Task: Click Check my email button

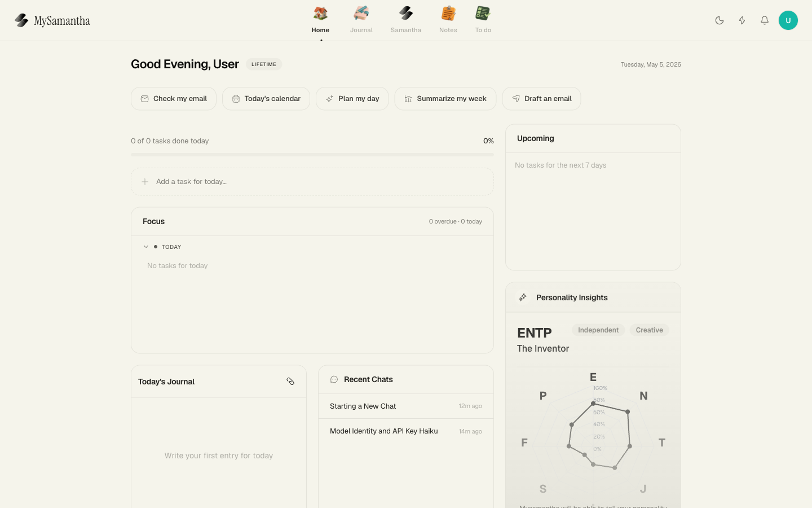Action: (x=174, y=99)
